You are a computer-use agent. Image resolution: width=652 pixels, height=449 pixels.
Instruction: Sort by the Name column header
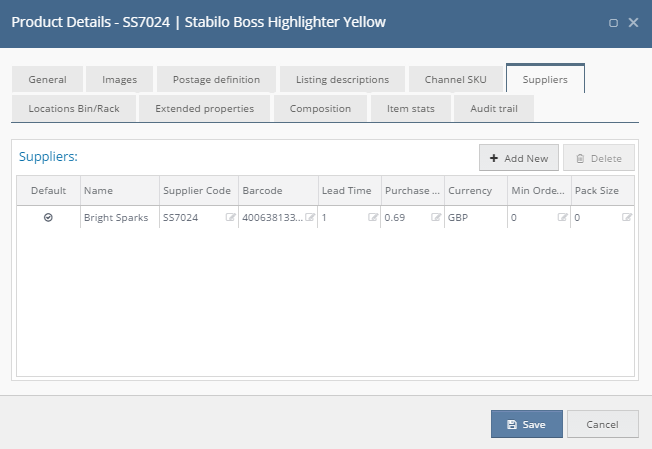pos(120,190)
